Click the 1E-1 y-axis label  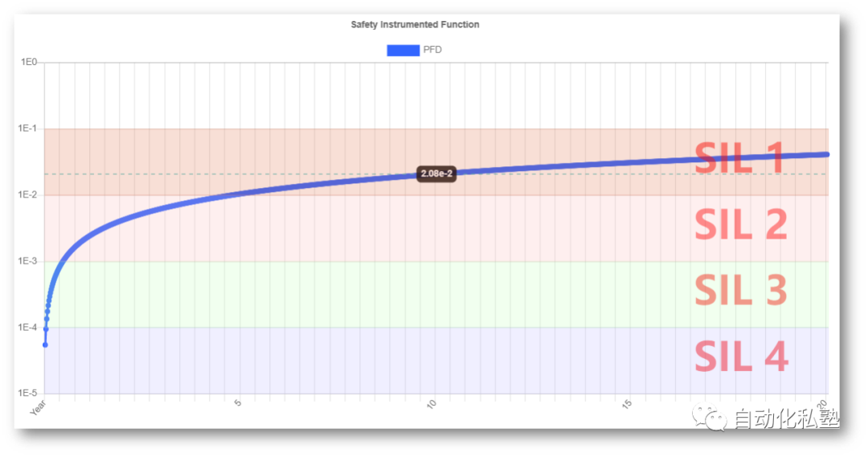[x=27, y=129]
